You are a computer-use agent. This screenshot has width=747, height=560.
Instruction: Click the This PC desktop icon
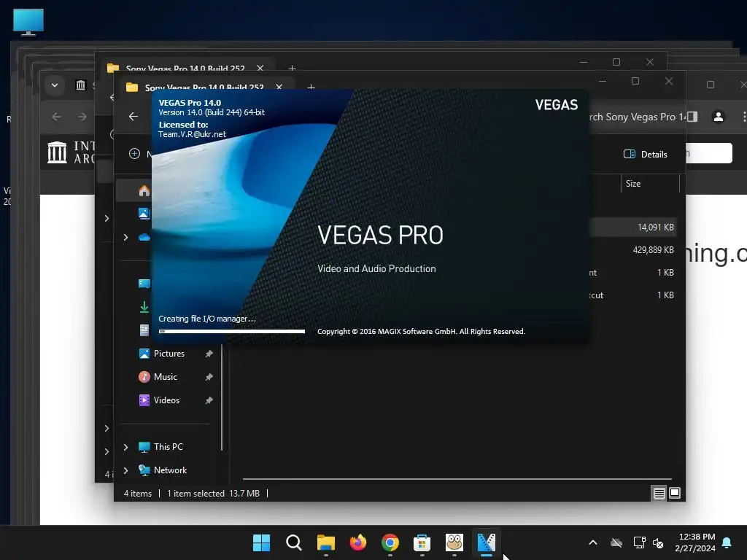[28, 22]
